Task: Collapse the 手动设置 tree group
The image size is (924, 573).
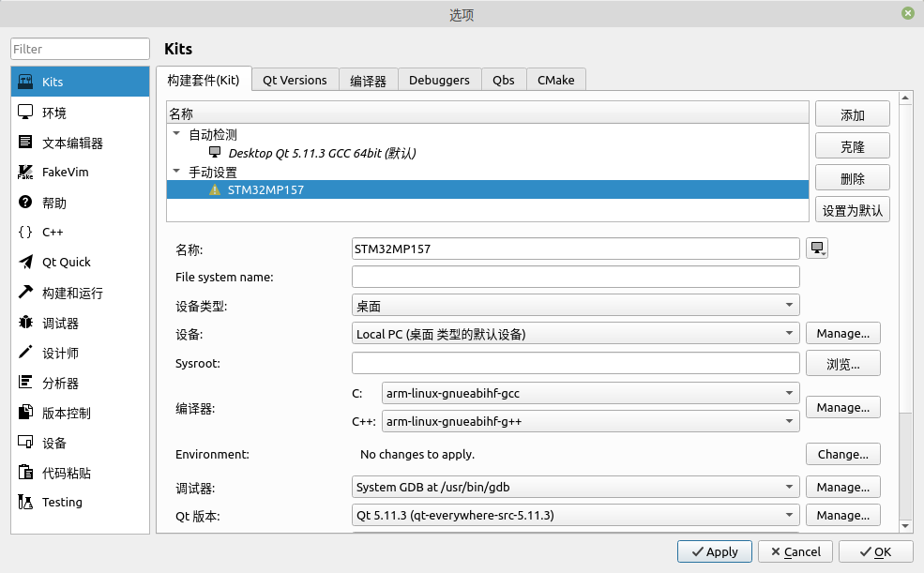Action: click(x=176, y=172)
